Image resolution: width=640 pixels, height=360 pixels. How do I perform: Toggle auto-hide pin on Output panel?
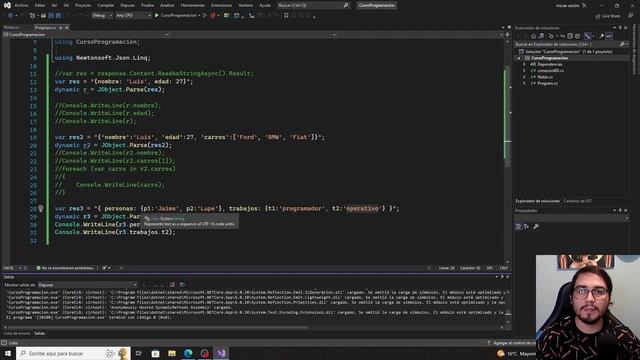(x=502, y=277)
